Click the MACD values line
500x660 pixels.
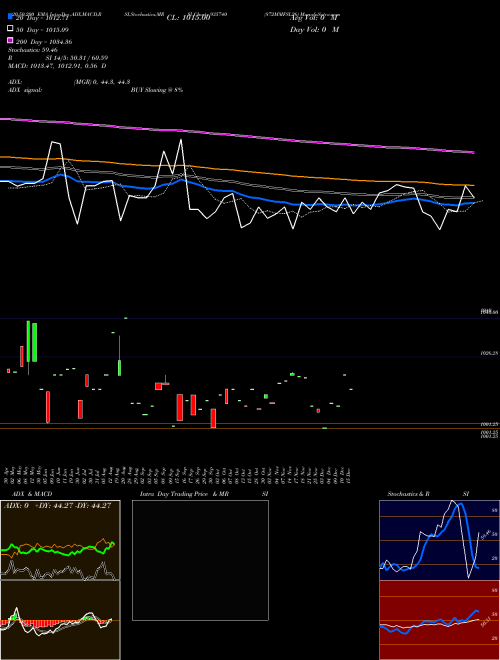coord(57,66)
